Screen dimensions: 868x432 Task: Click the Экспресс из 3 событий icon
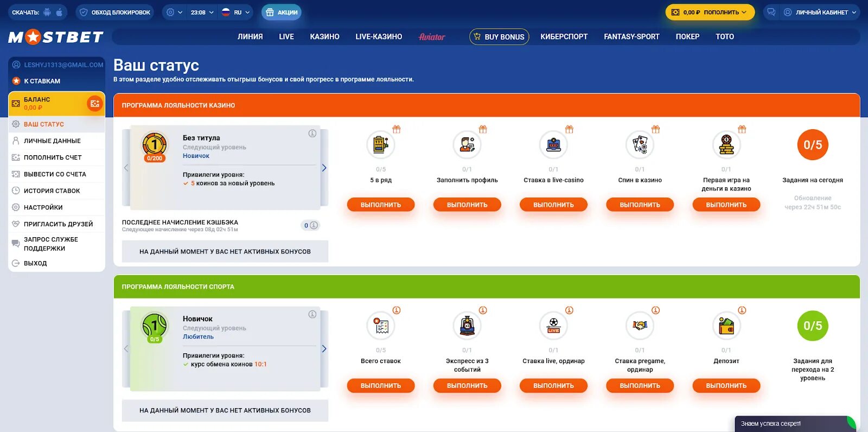(x=467, y=326)
